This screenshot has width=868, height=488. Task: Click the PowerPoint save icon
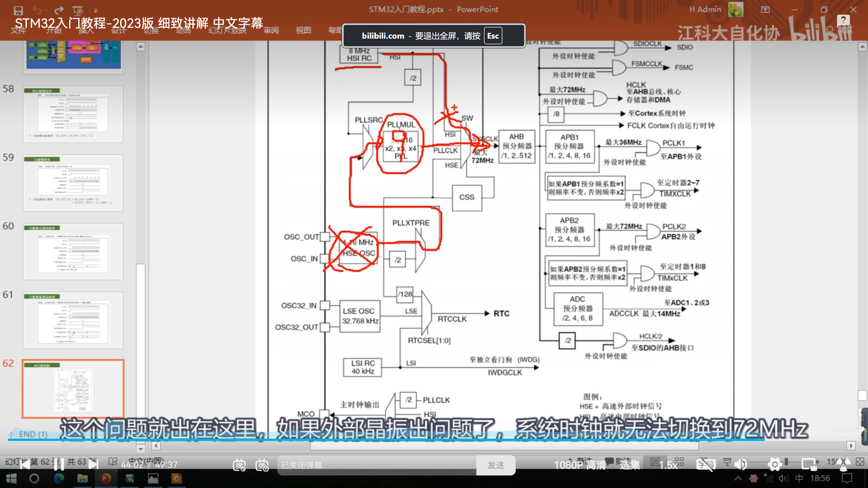[x=18, y=10]
